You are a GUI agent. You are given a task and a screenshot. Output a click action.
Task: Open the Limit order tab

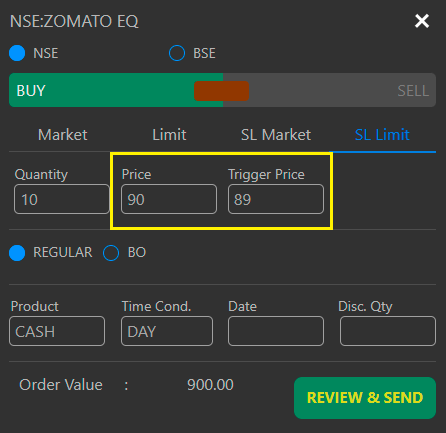click(x=169, y=135)
